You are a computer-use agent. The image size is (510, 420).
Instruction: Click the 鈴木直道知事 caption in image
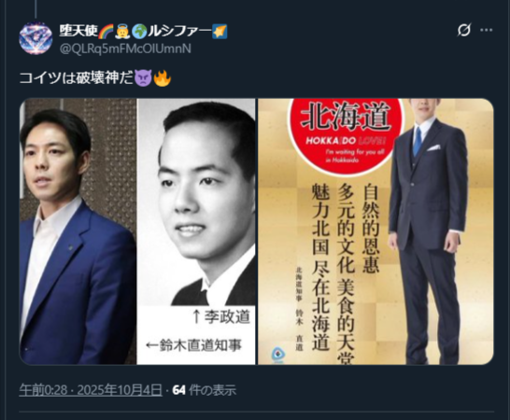point(194,345)
